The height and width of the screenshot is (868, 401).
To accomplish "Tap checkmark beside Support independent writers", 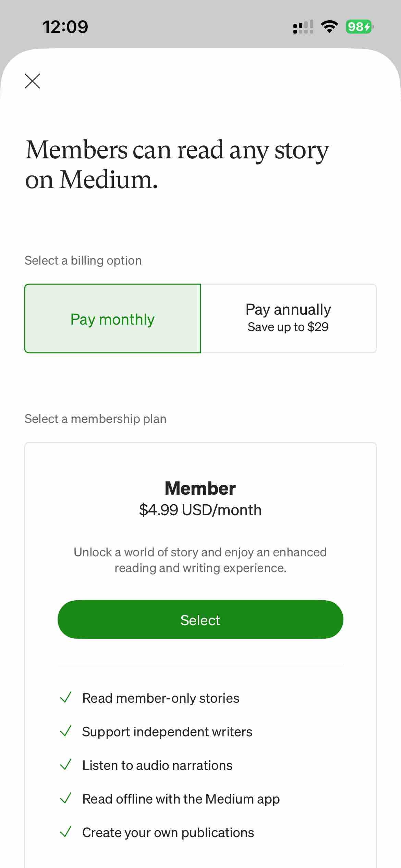I will pos(65,731).
